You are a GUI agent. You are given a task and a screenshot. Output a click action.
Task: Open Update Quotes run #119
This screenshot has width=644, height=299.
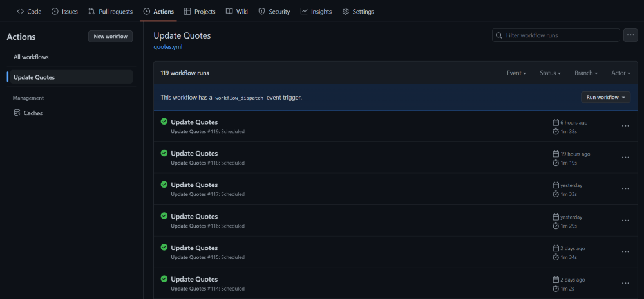coord(194,122)
